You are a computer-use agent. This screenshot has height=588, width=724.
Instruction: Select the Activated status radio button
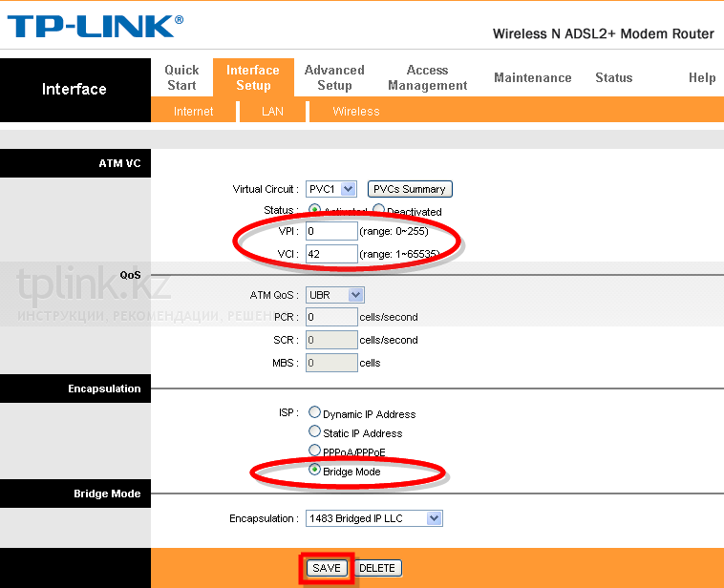click(x=314, y=210)
